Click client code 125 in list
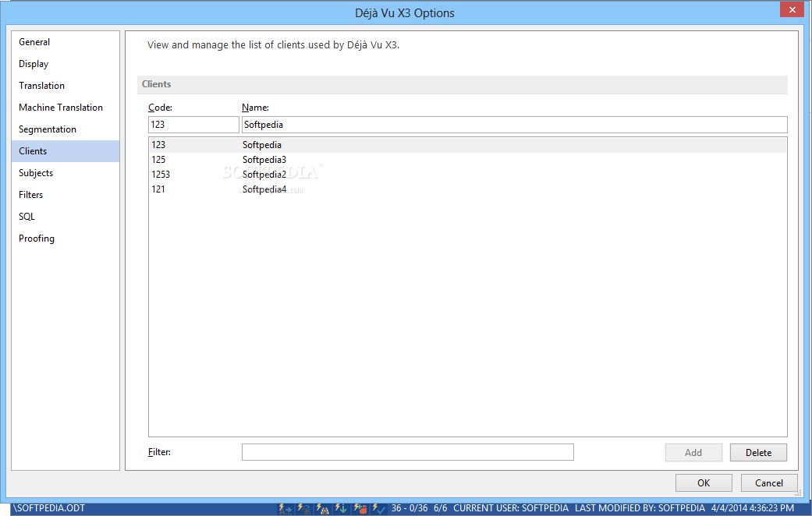The image size is (812, 516). tap(158, 160)
